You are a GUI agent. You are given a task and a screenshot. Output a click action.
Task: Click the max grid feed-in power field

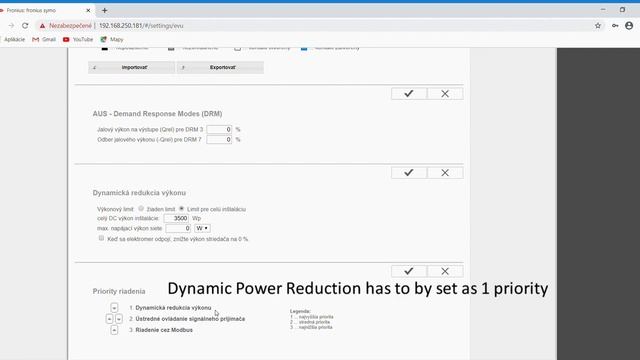(x=178, y=229)
